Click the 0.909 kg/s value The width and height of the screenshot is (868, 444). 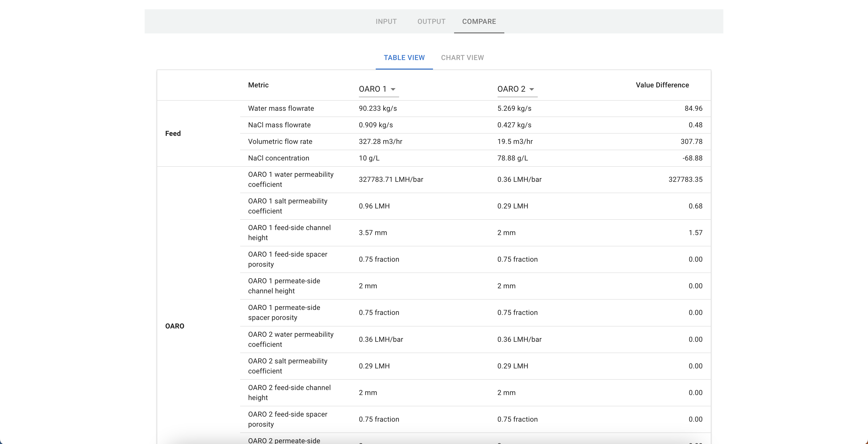(376, 125)
